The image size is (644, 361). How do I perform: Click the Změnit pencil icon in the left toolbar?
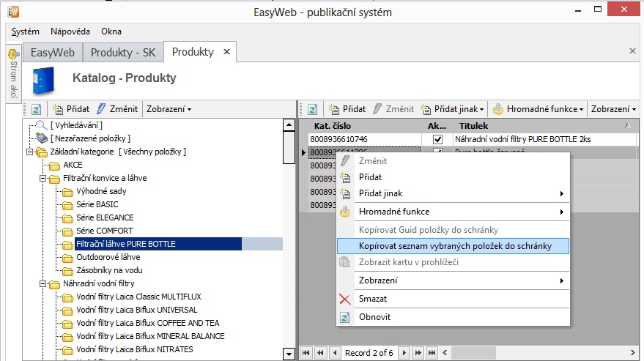coord(102,109)
